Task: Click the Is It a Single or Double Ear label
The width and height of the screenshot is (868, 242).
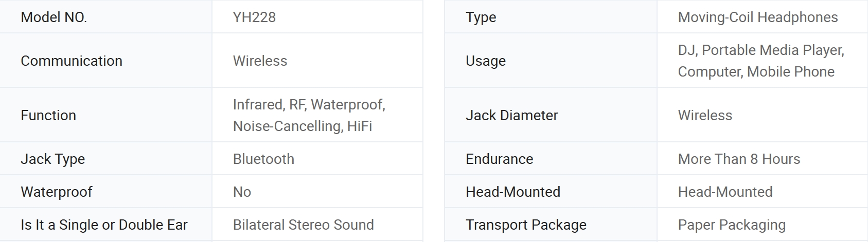Action: [x=104, y=225]
